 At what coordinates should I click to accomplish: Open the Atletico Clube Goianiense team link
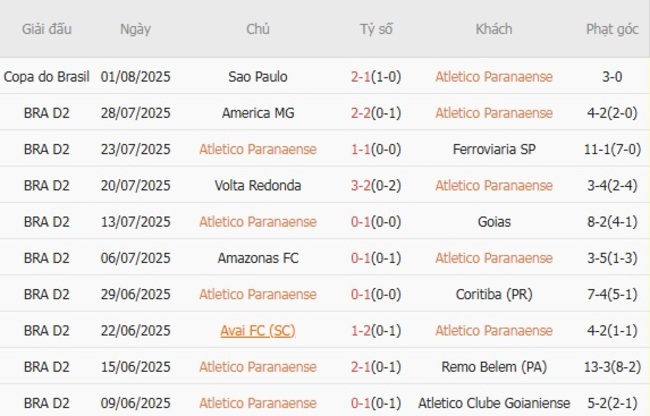click(x=493, y=402)
